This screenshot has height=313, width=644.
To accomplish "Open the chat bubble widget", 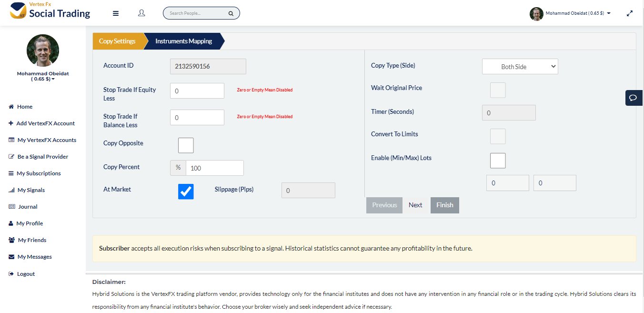I will 633,98.
